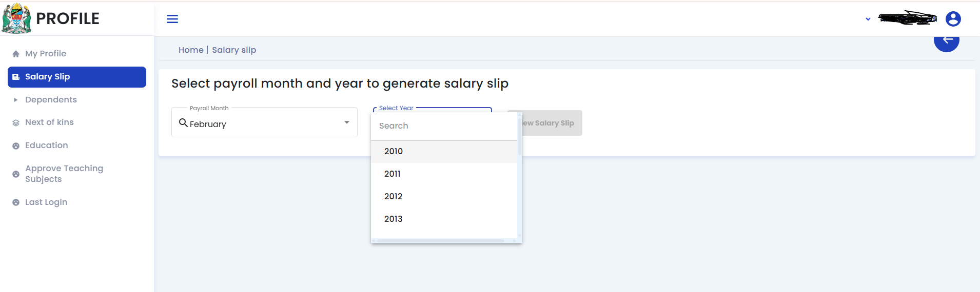Open the Salary Slip sidebar item

tap(77, 77)
